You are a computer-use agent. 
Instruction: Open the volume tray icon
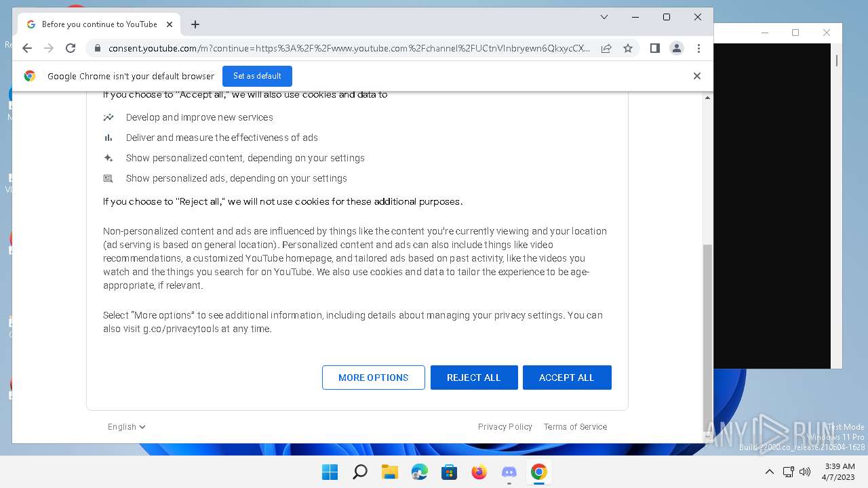(x=805, y=472)
